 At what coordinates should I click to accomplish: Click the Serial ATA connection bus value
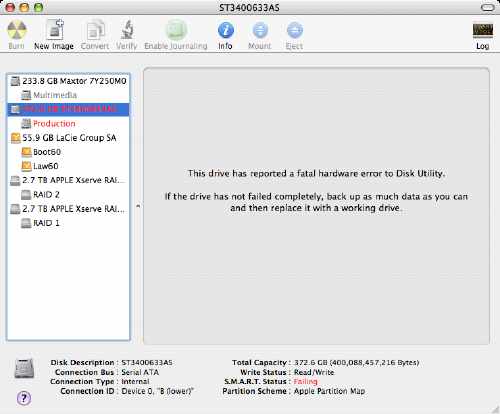(x=140, y=372)
